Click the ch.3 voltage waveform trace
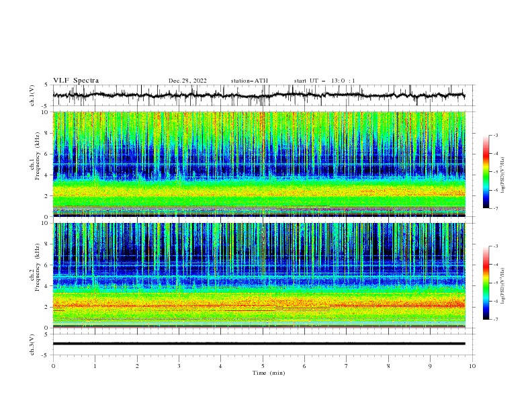The height and width of the screenshot is (411, 532). (259, 344)
